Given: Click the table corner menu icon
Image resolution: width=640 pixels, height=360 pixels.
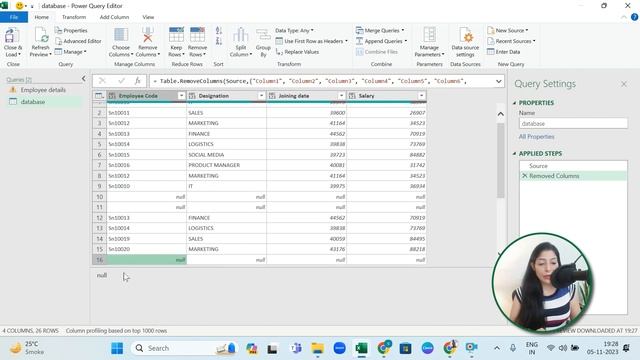Looking at the screenshot, I should coord(99,96).
